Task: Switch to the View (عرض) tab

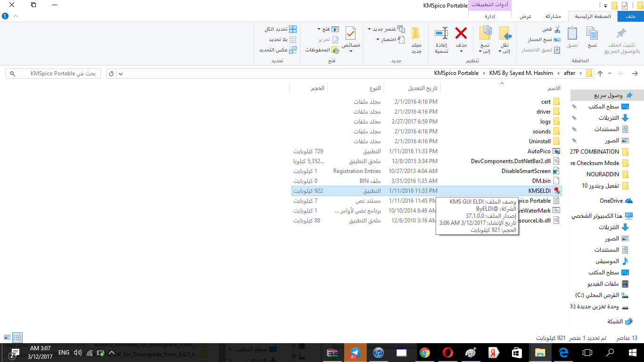Action: (x=526, y=16)
